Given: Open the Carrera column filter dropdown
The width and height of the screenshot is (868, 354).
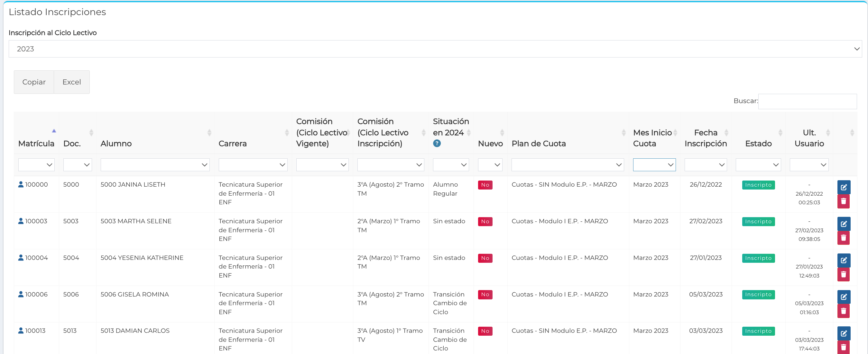Looking at the screenshot, I should point(253,164).
